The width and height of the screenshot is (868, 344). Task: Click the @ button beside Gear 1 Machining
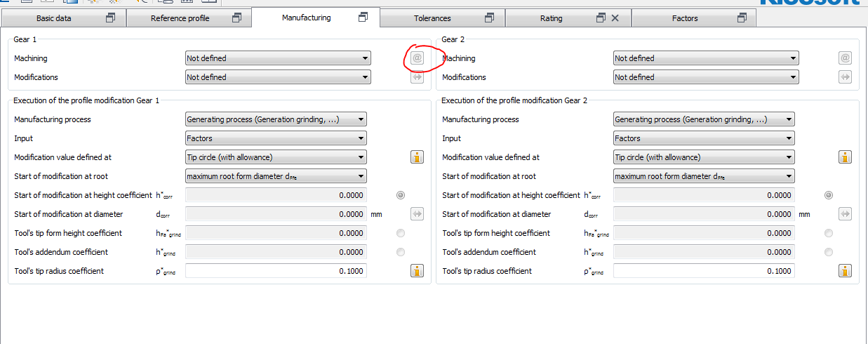coord(417,58)
